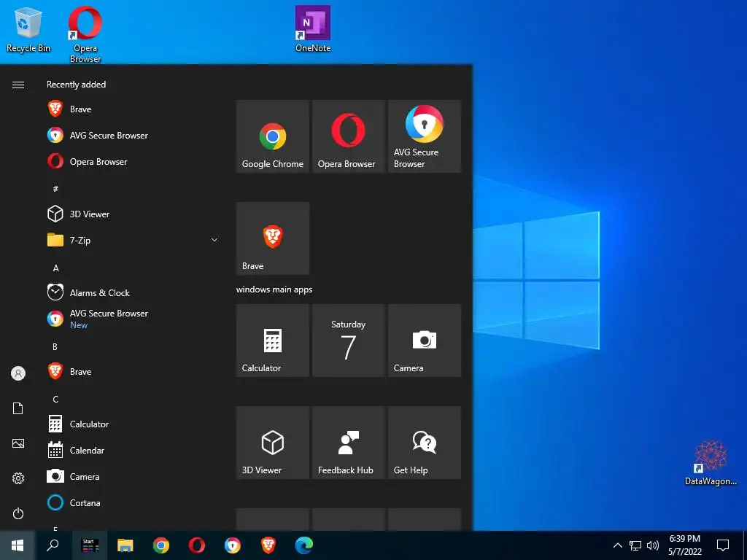Open Calculator in the app list
Viewport: 747px width, 560px height.
click(133, 424)
